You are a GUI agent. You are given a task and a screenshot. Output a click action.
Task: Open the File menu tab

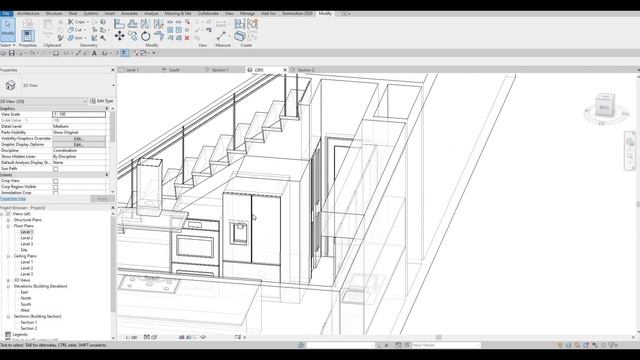[x=6, y=13]
